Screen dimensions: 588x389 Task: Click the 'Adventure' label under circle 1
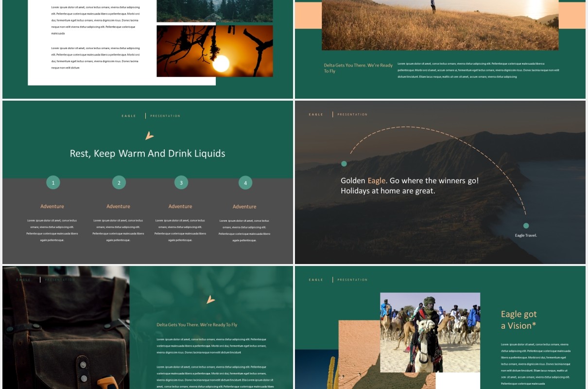[52, 206]
